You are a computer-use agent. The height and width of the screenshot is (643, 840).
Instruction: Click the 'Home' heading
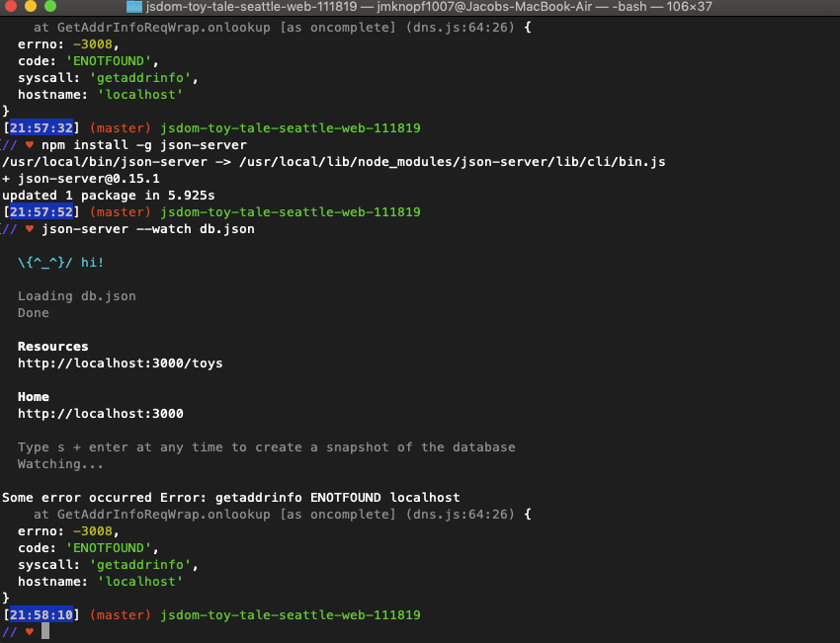(34, 397)
